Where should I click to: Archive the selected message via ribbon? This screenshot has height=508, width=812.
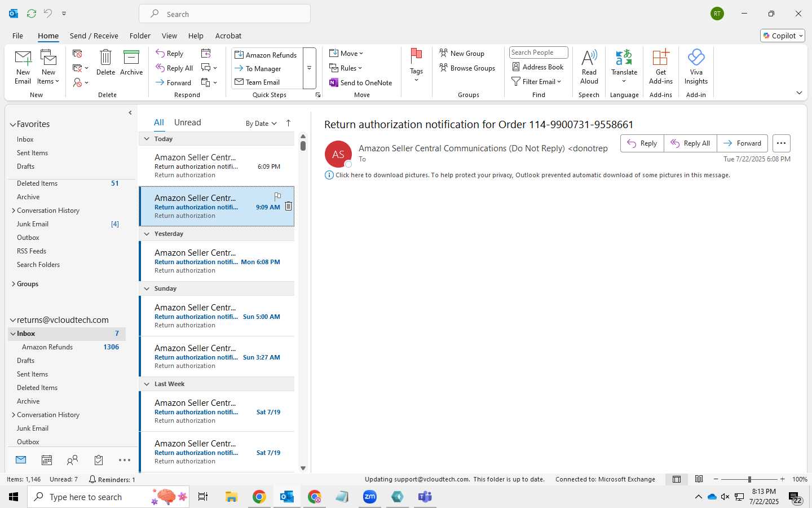pyautogui.click(x=131, y=62)
